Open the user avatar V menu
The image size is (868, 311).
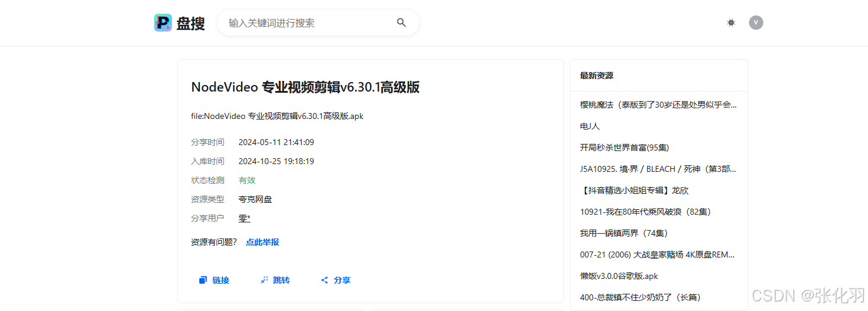pos(756,23)
